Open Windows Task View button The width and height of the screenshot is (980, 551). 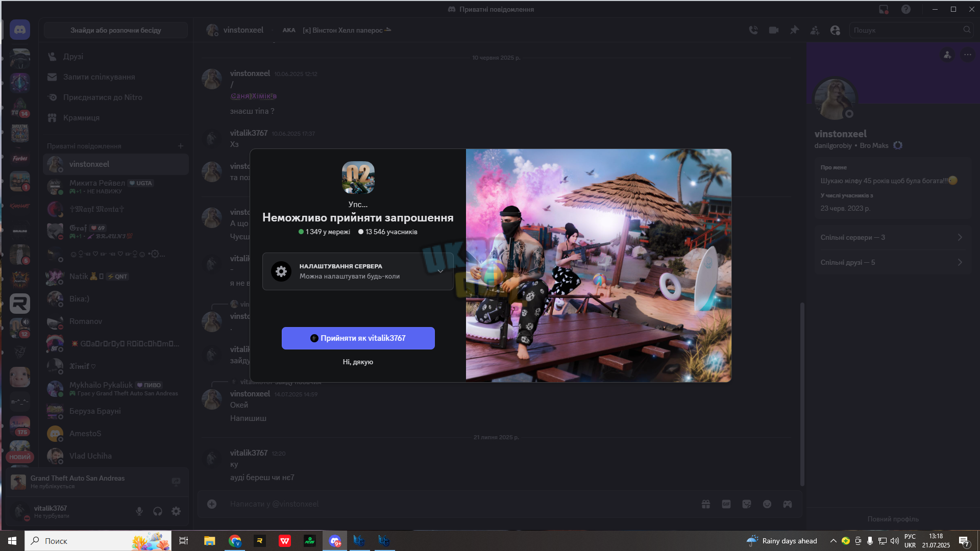coord(184,541)
